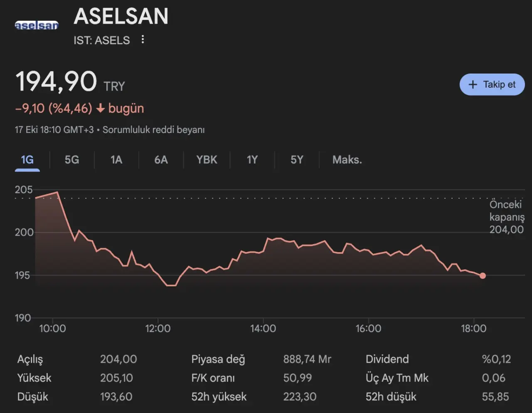The image size is (532, 413).
Task: Switch to the 1Y yearly tab
Action: (x=252, y=160)
